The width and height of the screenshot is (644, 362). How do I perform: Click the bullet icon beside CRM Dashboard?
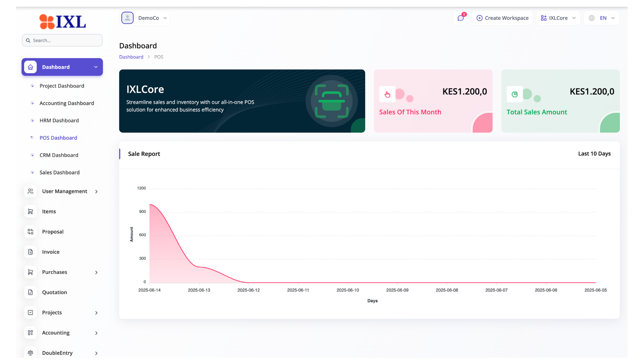tap(32, 155)
